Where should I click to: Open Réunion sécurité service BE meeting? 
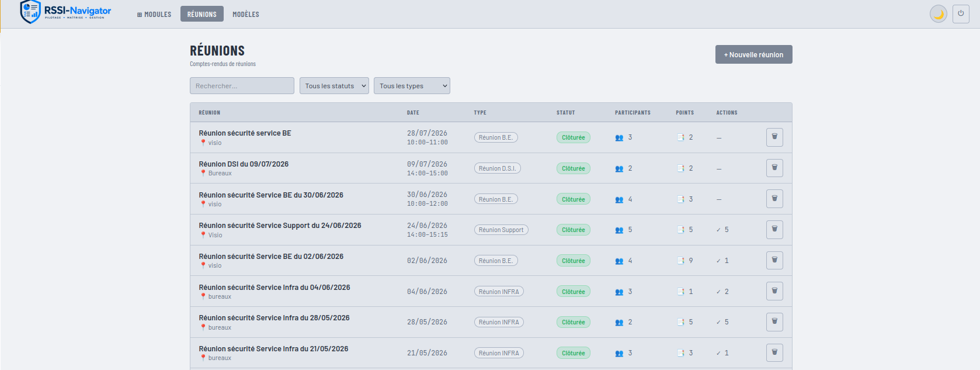(x=245, y=133)
